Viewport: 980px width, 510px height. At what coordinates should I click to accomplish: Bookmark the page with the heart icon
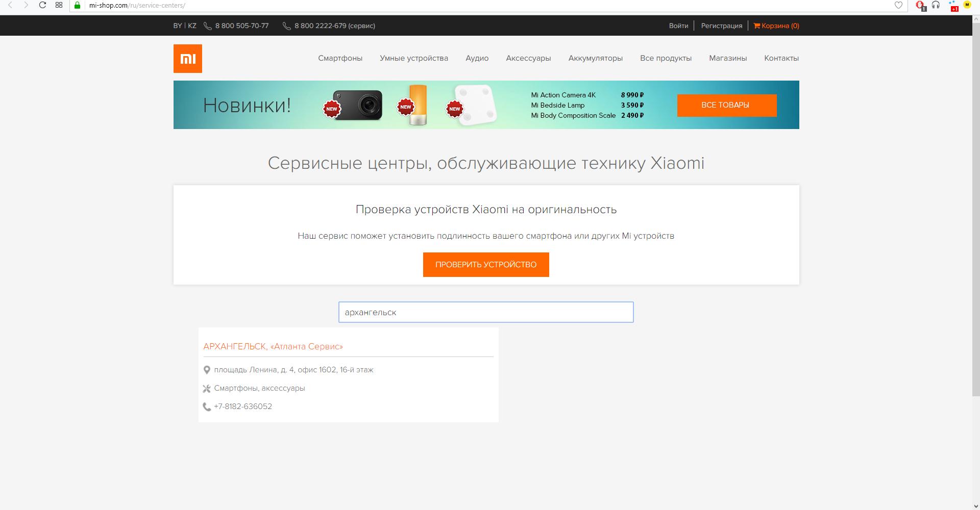pyautogui.click(x=898, y=5)
